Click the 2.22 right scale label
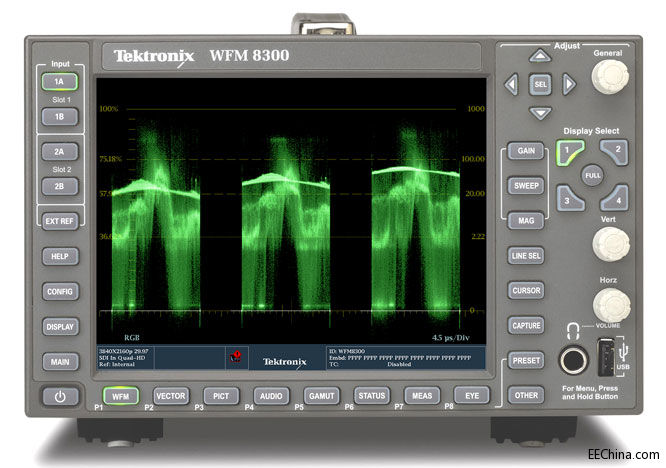 pyautogui.click(x=478, y=236)
